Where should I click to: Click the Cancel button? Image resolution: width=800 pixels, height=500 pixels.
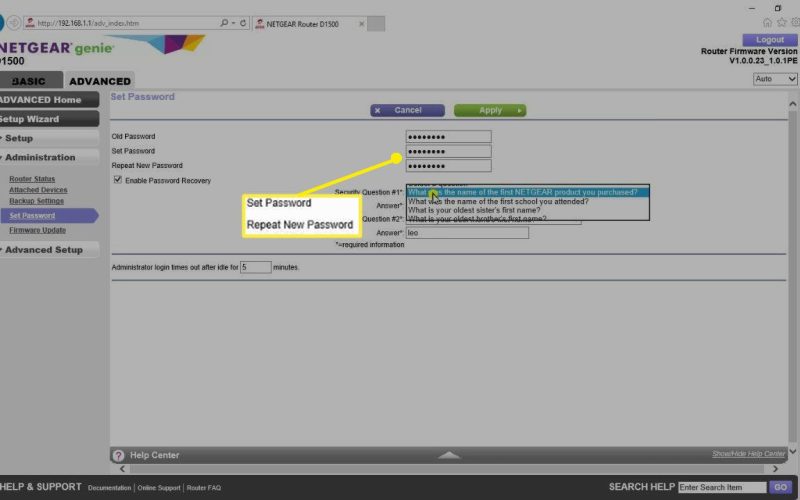[407, 110]
